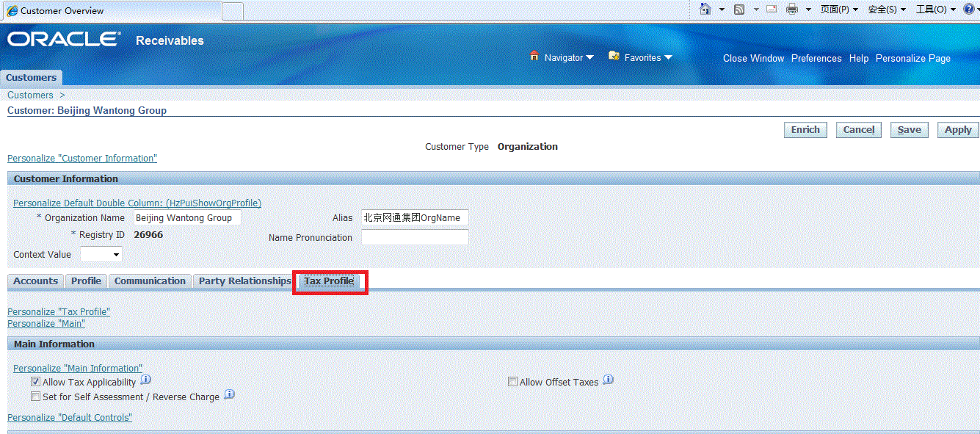Click info icon beside Allow Offset Taxes
Viewport: 980px width, 434px height.
tap(608, 380)
